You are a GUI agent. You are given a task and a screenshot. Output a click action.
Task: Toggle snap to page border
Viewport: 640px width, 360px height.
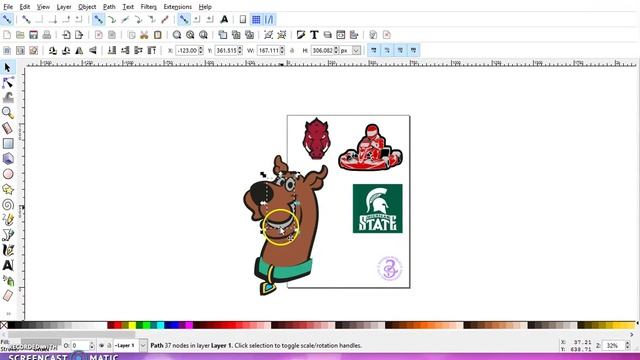242,19
